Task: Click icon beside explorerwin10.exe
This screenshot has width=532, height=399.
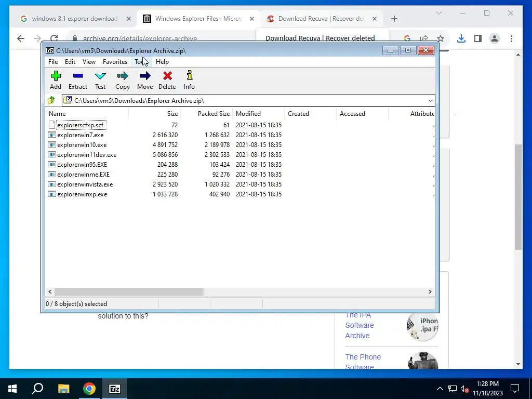Action: coord(51,144)
